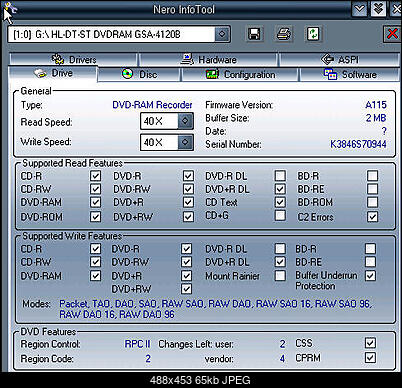This screenshot has height=388, width=402.
Task: Switch to the ASPI tab
Action: 339,59
